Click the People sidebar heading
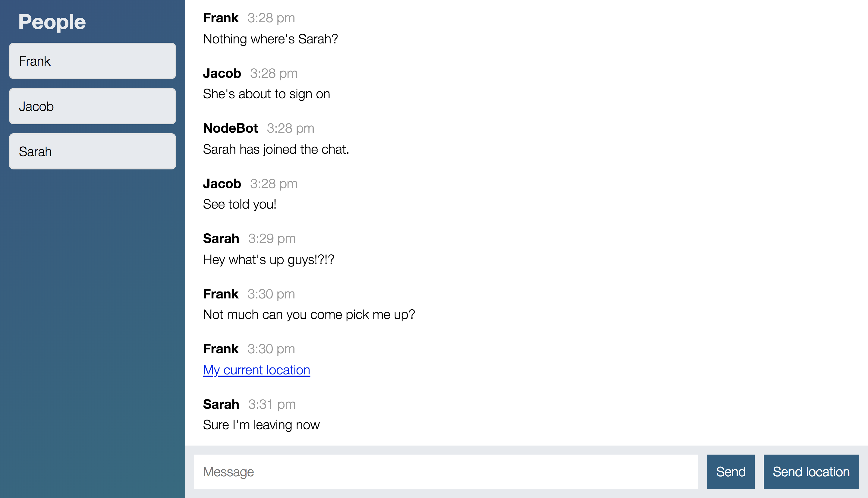868x498 pixels. coord(52,22)
